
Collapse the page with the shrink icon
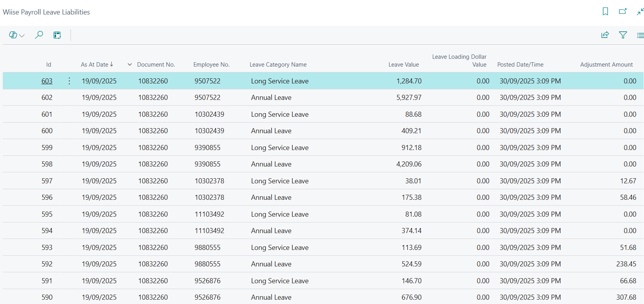[640, 12]
